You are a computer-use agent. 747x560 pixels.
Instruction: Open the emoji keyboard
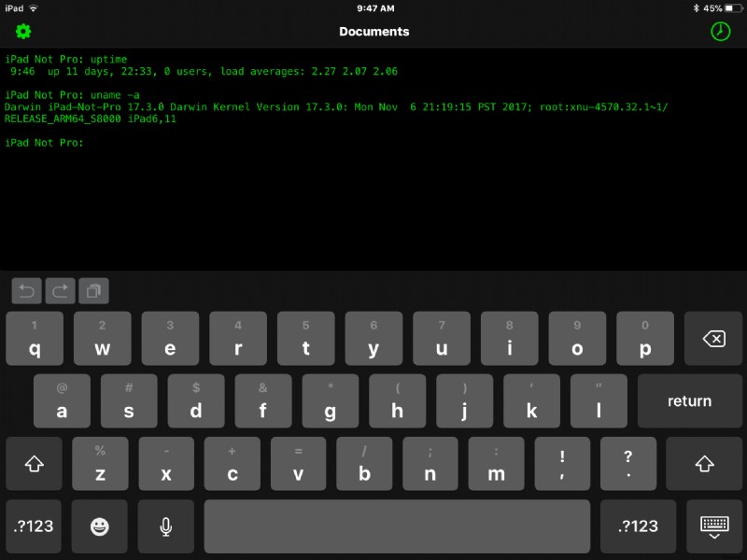pyautogui.click(x=99, y=526)
